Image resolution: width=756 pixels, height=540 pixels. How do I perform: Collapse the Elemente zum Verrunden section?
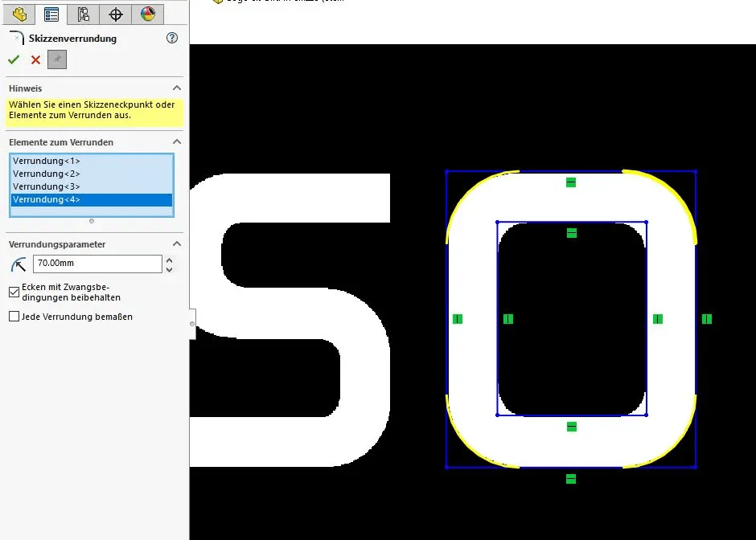click(x=177, y=142)
